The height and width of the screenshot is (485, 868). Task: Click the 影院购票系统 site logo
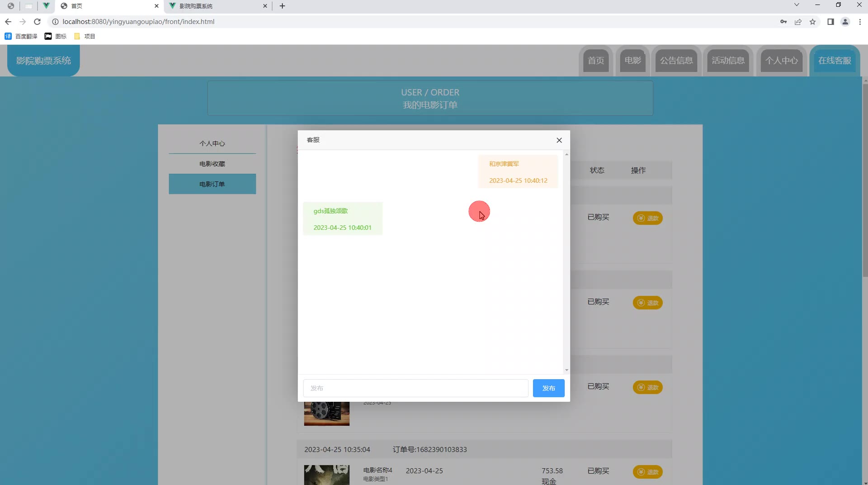pyautogui.click(x=43, y=61)
